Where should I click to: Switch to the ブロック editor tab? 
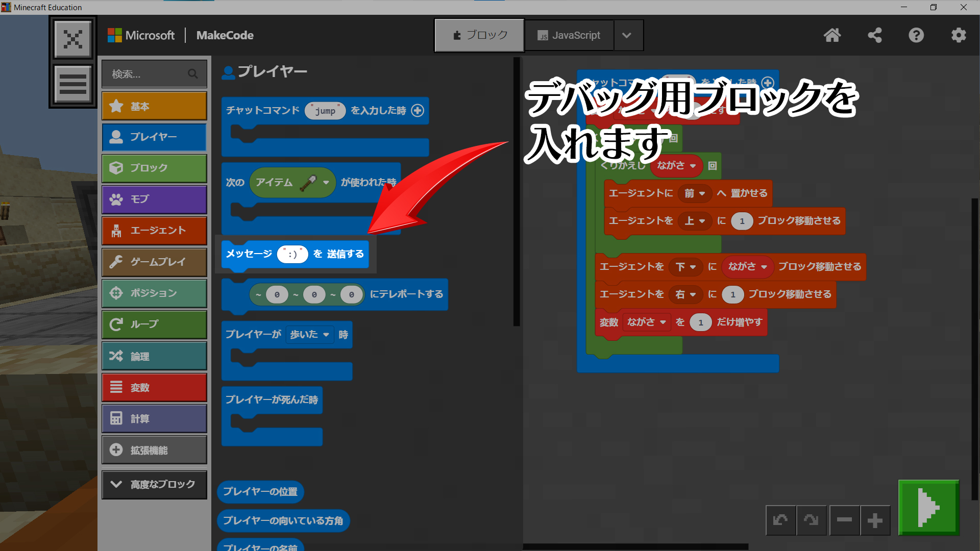[x=479, y=35]
